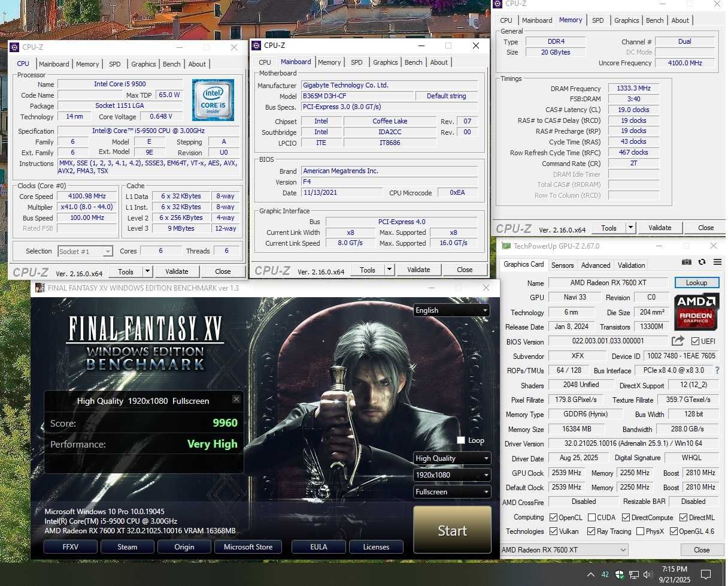The height and width of the screenshot is (586, 728).
Task: Take a GPU-Z screenshot with the camera icon
Action: (687, 262)
